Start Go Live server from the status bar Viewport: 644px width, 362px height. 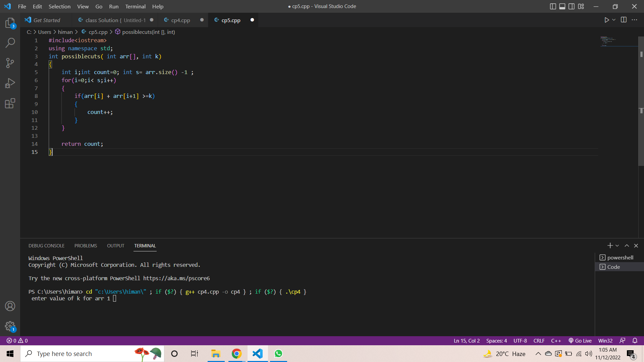coord(580,341)
